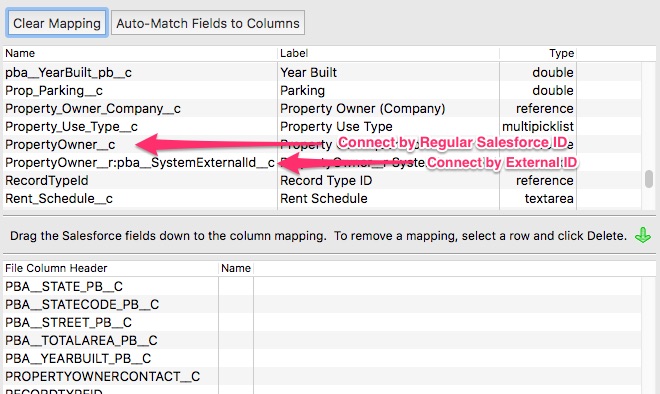Viewport: 660px width, 394px height.
Task: Select the PBA__TOTALAREA_PB__C column row
Action: 322,340
